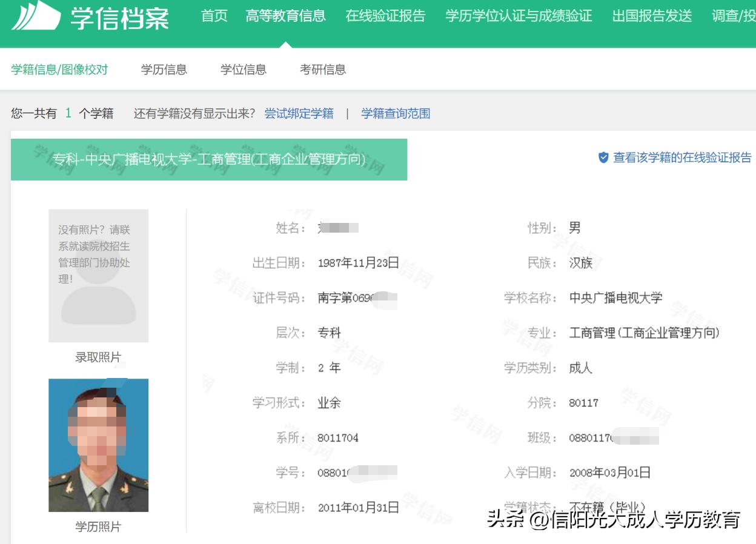Switch to the 学历信息 tab
756x544 pixels.
[x=164, y=70]
